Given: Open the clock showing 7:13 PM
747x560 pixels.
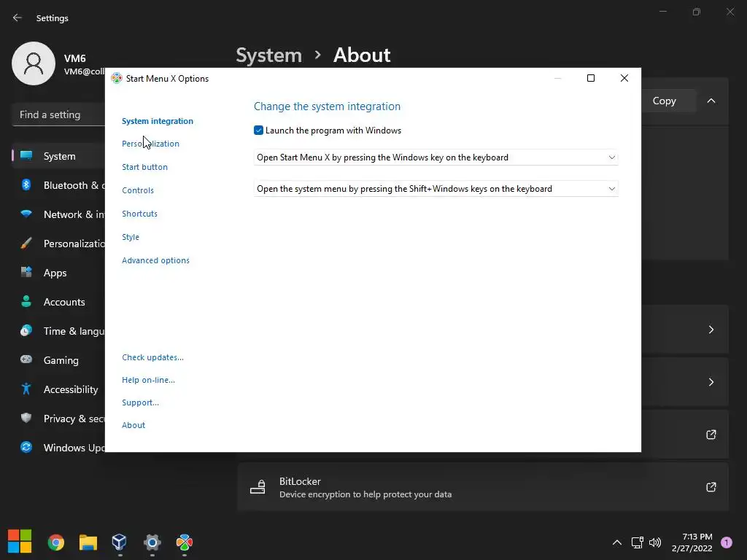Looking at the screenshot, I should point(692,542).
